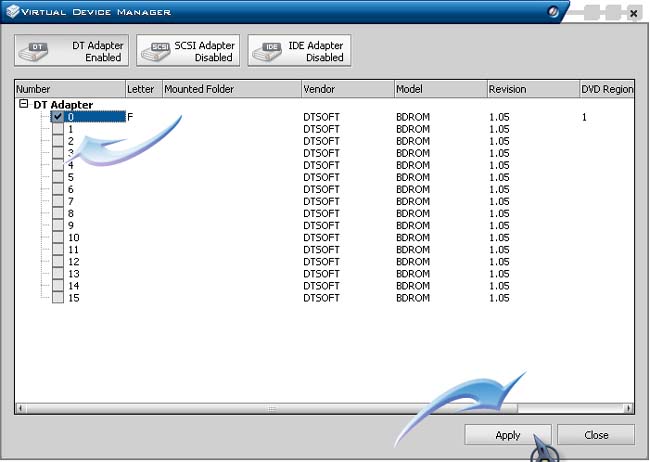
Task: Enable the checkbox for device 14
Action: [x=58, y=285]
